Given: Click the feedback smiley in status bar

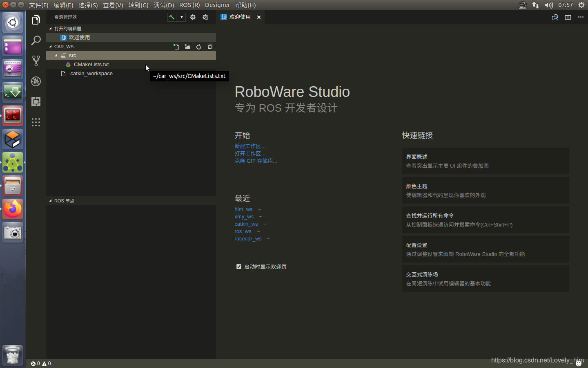Looking at the screenshot, I should (x=579, y=363).
